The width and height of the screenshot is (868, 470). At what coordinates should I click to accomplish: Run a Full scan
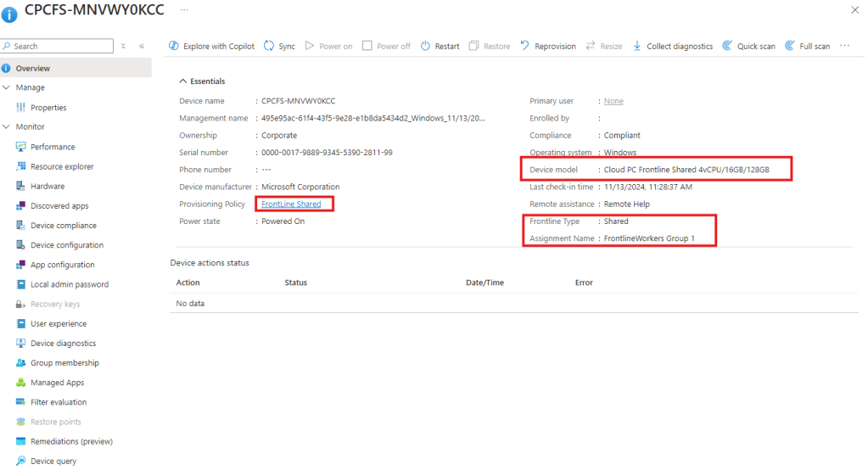tap(807, 46)
